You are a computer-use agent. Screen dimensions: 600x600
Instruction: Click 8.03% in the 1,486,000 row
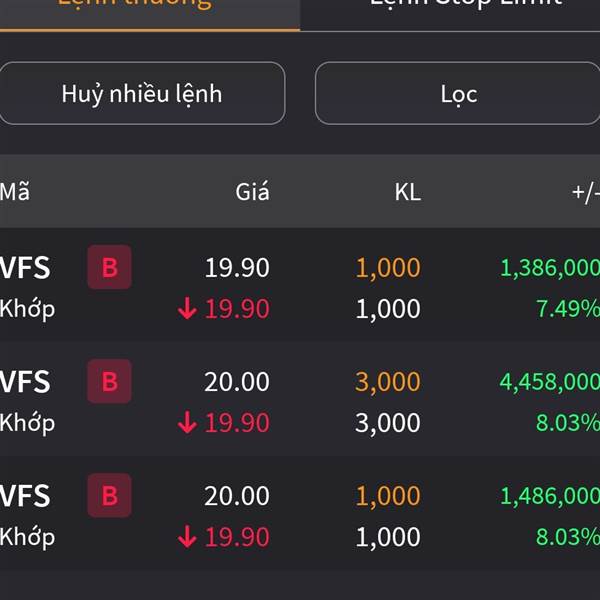click(x=568, y=536)
